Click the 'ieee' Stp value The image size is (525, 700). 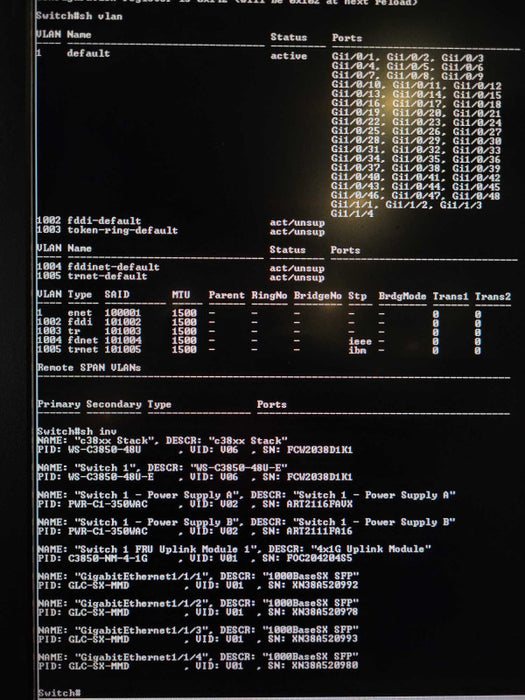point(360,341)
